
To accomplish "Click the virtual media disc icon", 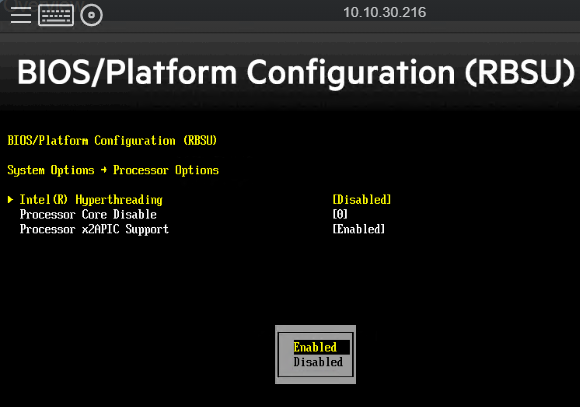I will pos(91,15).
